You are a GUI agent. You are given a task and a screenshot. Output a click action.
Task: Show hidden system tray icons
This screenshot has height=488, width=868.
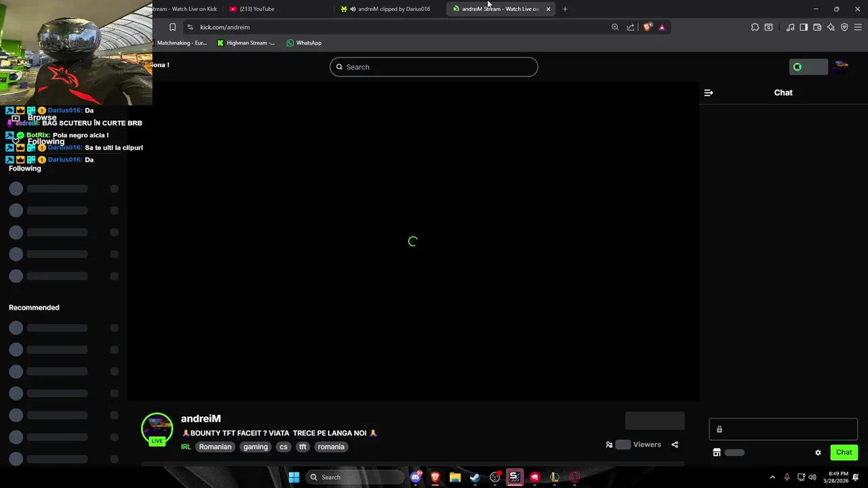(x=772, y=477)
